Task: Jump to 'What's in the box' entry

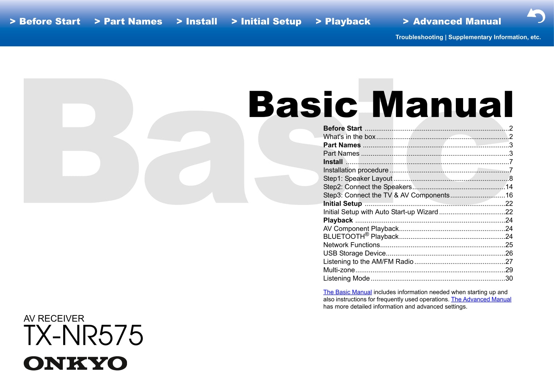Action: (x=349, y=137)
